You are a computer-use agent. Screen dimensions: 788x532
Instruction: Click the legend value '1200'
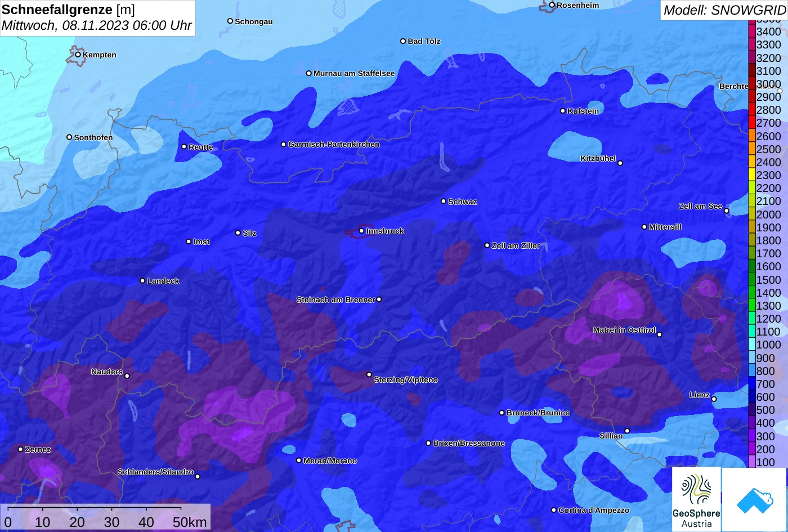click(x=768, y=319)
